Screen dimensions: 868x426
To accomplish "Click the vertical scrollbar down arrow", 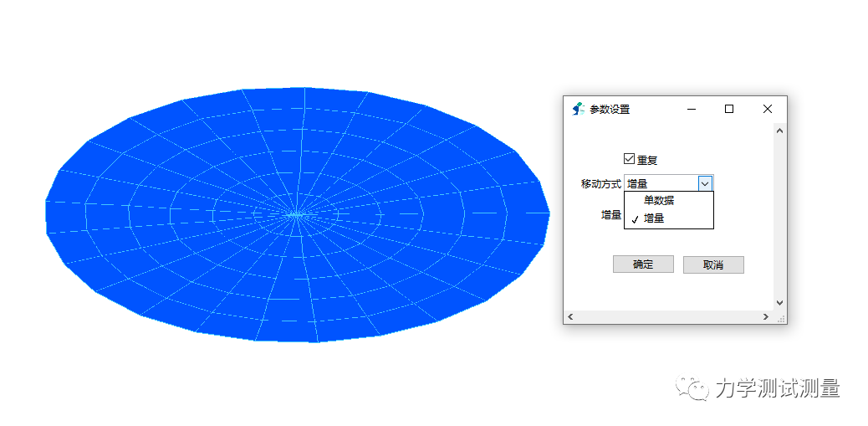I will coord(779,303).
